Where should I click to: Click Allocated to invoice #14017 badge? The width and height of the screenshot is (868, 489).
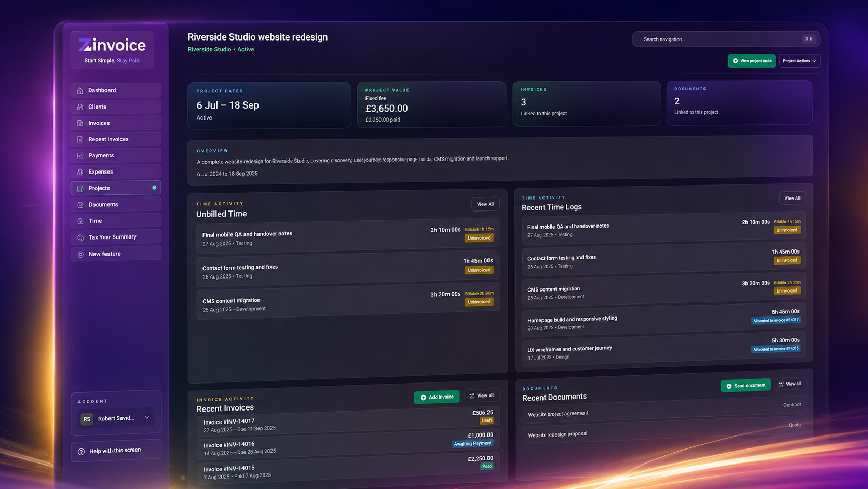click(x=776, y=320)
